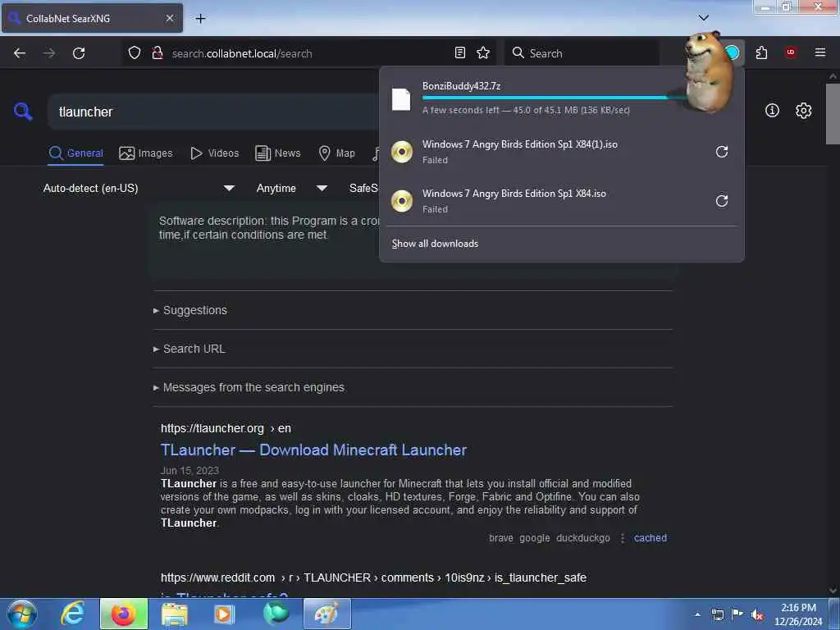Show hidden tray icons arrow
Screen dimensions: 840x630
click(697, 614)
